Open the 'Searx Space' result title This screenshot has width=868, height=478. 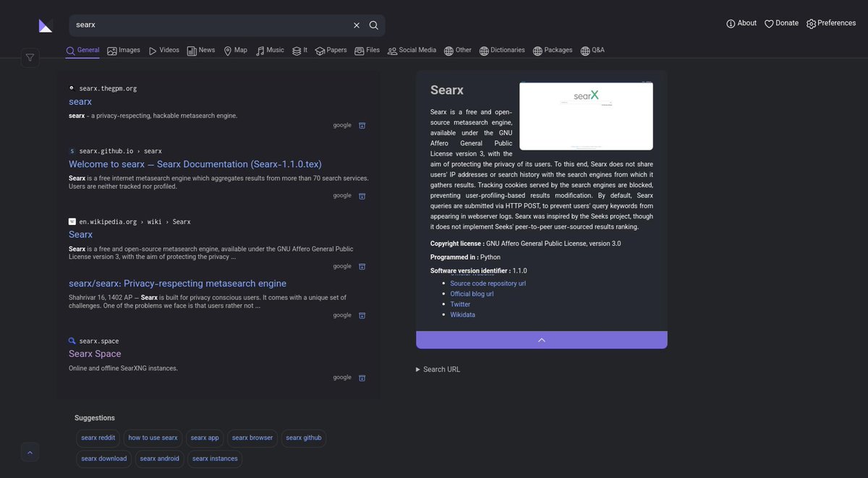tap(95, 354)
